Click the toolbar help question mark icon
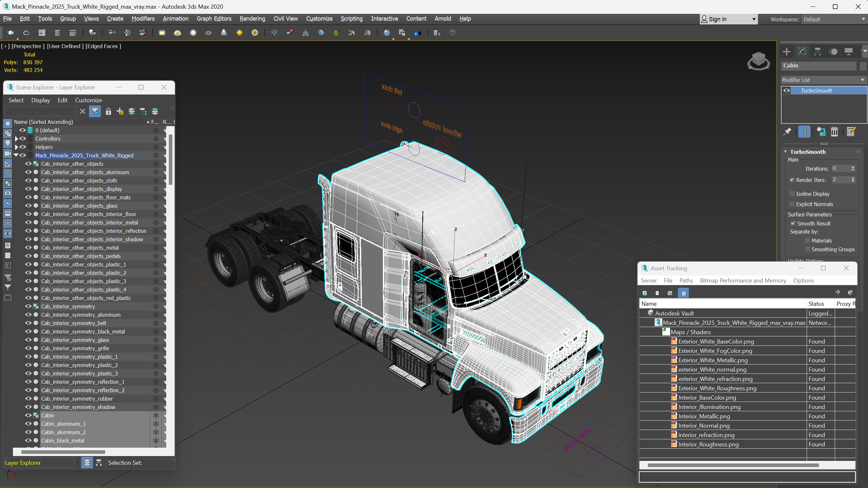This screenshot has height=488, width=868. click(453, 33)
